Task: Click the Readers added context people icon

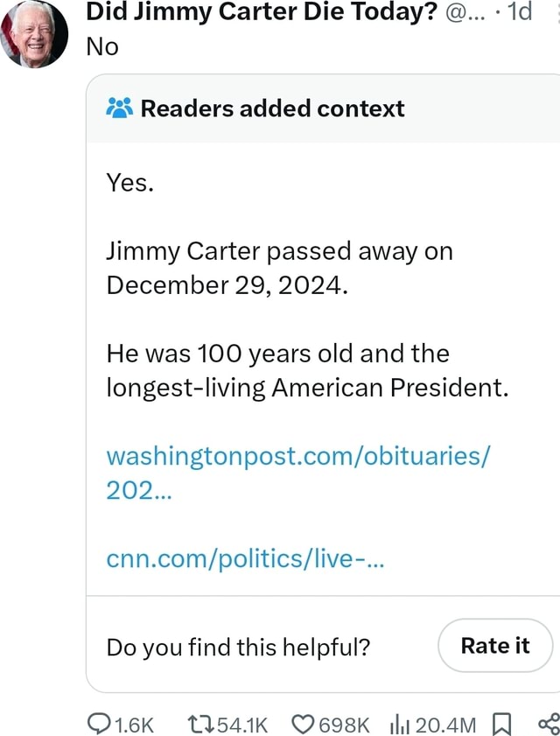Action: 119,108
